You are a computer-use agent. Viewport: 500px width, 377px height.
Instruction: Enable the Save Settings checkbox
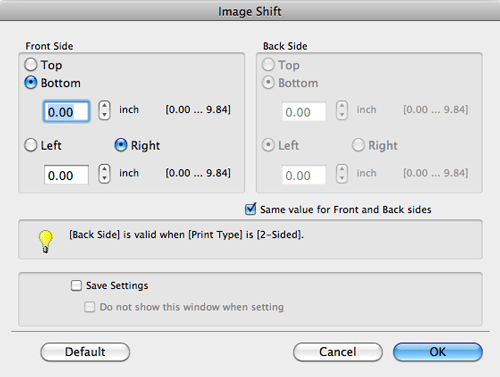click(76, 285)
